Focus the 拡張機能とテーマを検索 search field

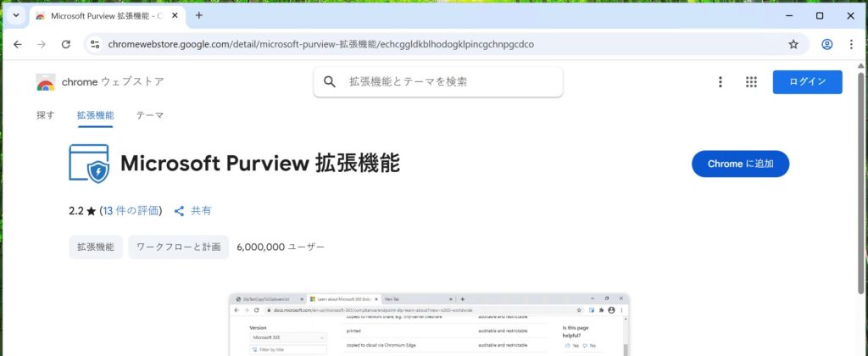click(x=438, y=82)
